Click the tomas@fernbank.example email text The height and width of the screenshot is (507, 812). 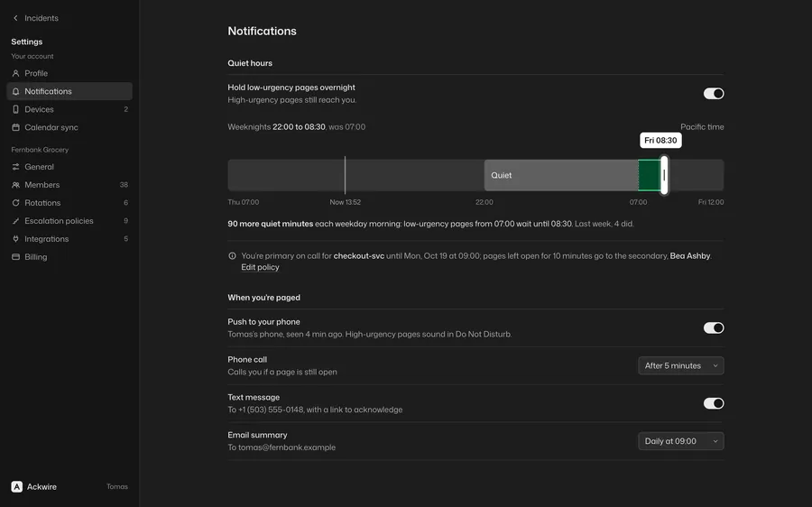pyautogui.click(x=287, y=447)
